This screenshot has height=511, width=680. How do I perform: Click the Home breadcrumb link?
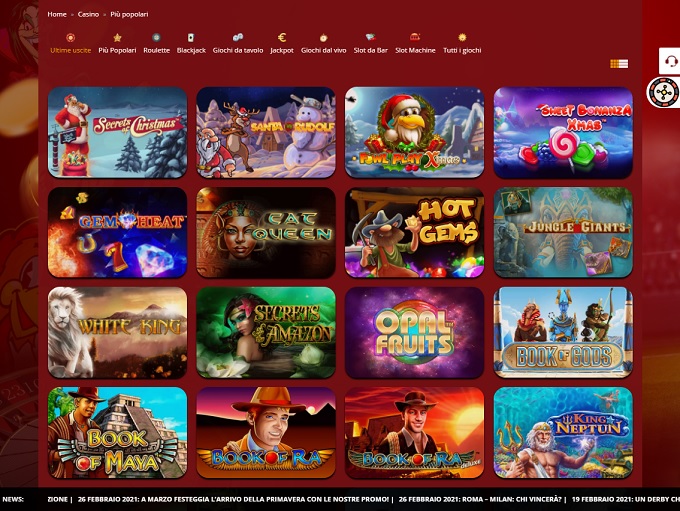[57, 14]
